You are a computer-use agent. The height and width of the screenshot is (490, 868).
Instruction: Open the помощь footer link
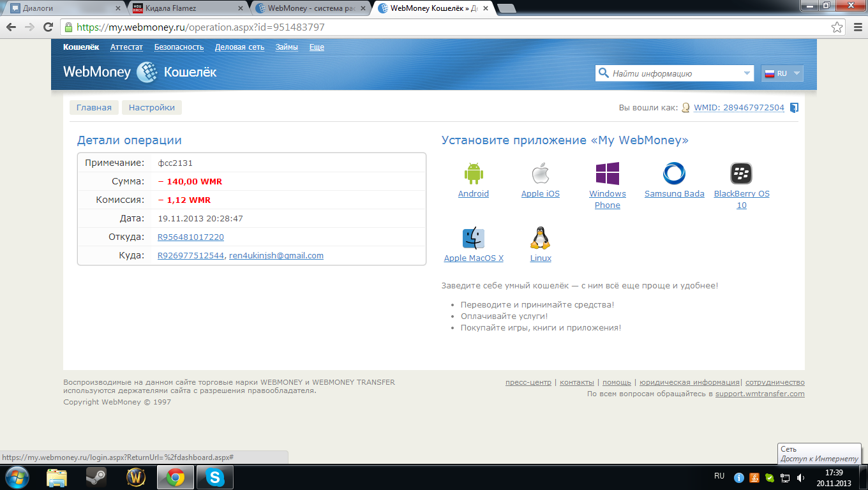617,382
